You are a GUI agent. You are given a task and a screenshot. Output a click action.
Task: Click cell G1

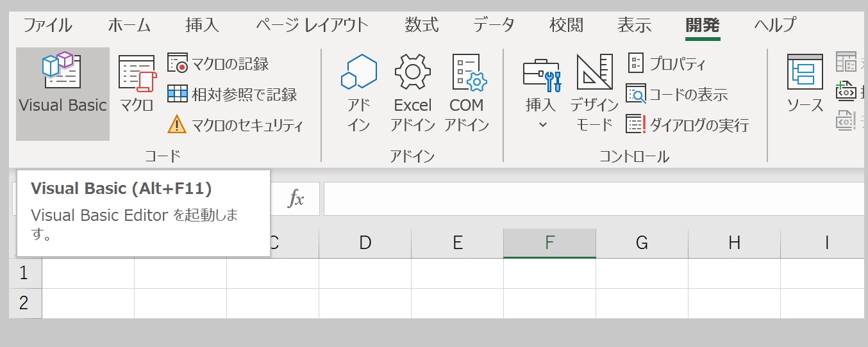coord(642,273)
